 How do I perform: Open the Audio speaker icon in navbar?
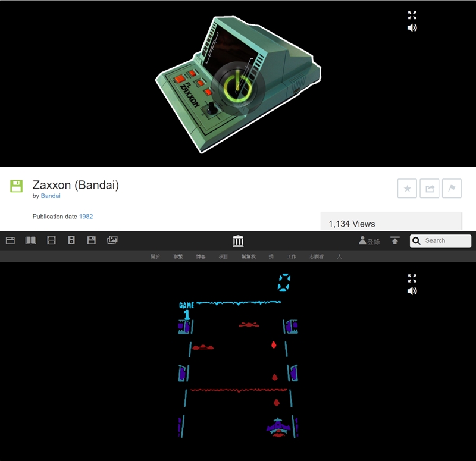coord(71,240)
